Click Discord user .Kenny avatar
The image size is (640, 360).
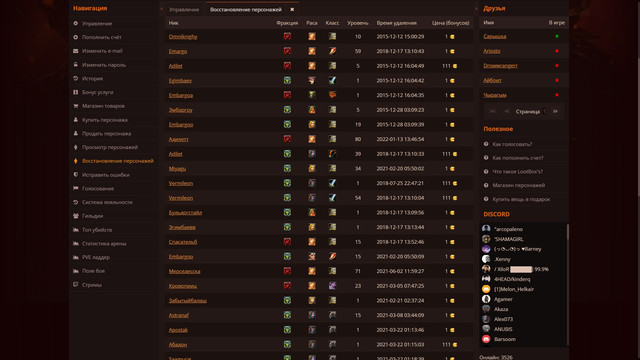pyautogui.click(x=486, y=259)
